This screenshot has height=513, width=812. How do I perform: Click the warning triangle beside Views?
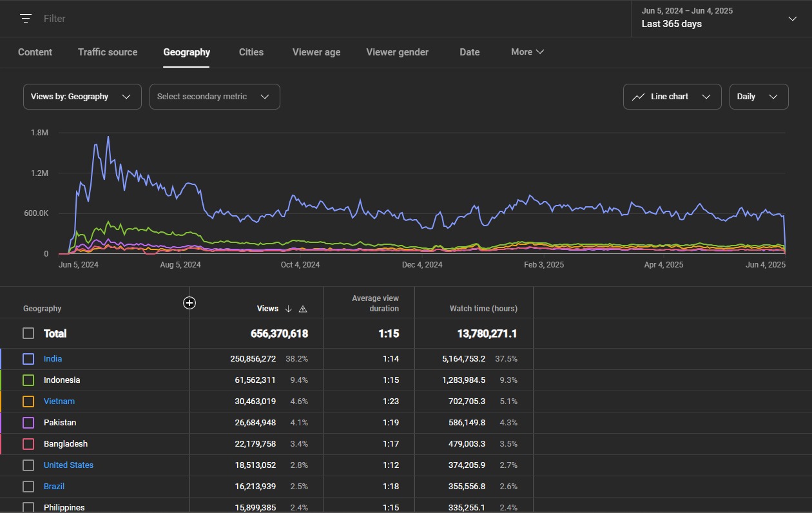coord(303,309)
